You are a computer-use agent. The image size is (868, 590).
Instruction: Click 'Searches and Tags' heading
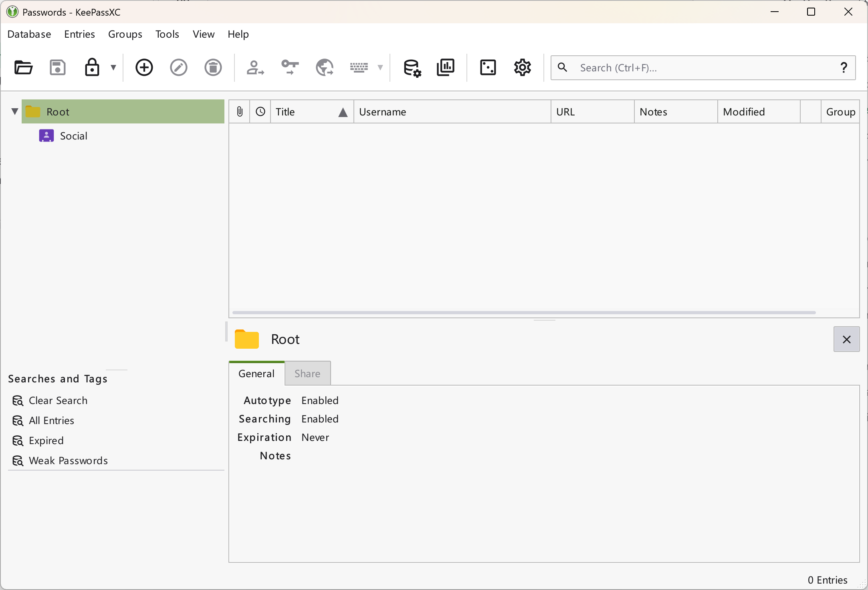pyautogui.click(x=58, y=379)
